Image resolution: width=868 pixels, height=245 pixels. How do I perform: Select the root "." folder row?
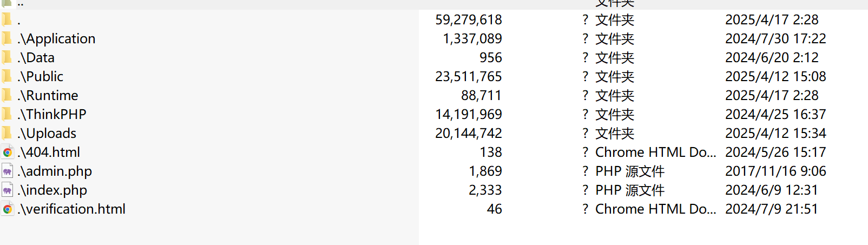click(434, 19)
